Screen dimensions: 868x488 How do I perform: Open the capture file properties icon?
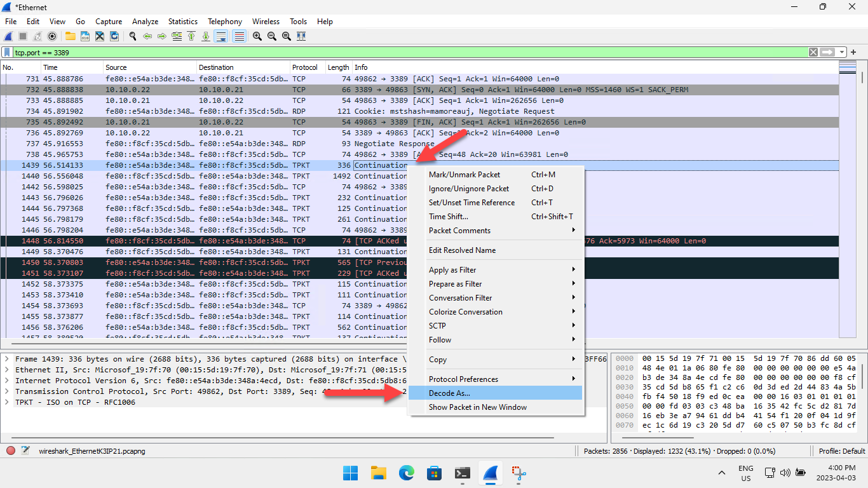26,451
